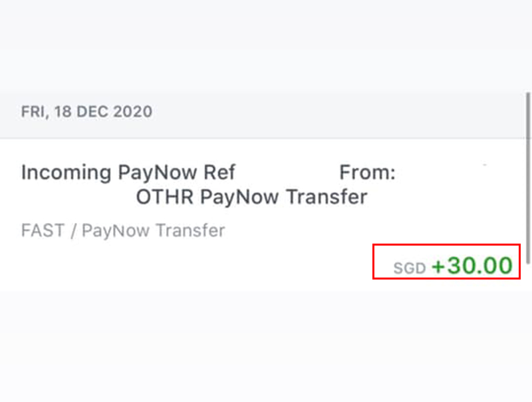Click the SGD currency label
532x402 pixels.
point(409,268)
